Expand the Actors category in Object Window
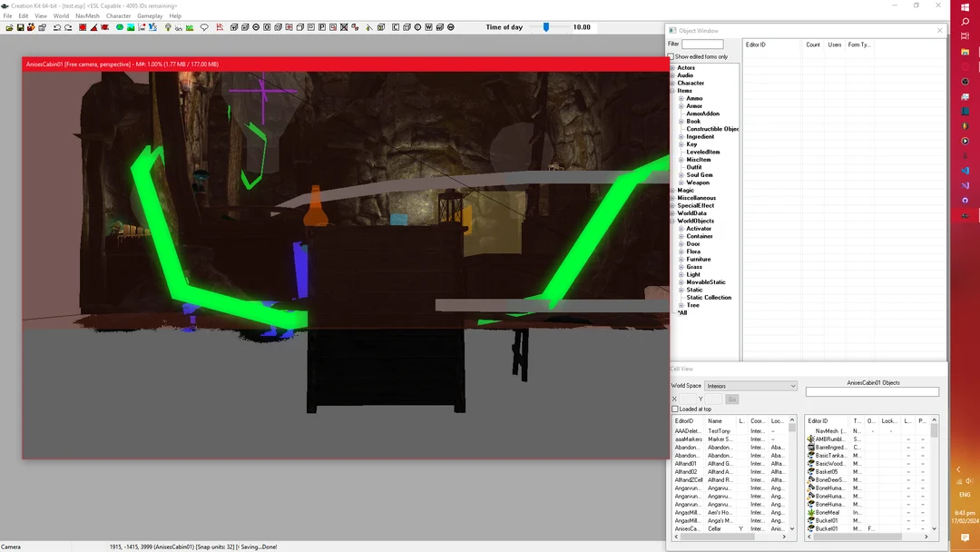980x552 pixels. (671, 67)
